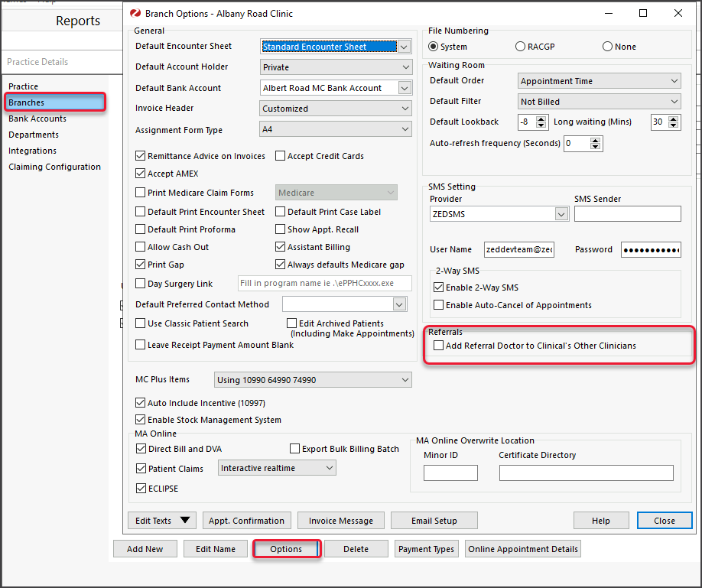Check Export Bulk Billing Batch

click(294, 449)
